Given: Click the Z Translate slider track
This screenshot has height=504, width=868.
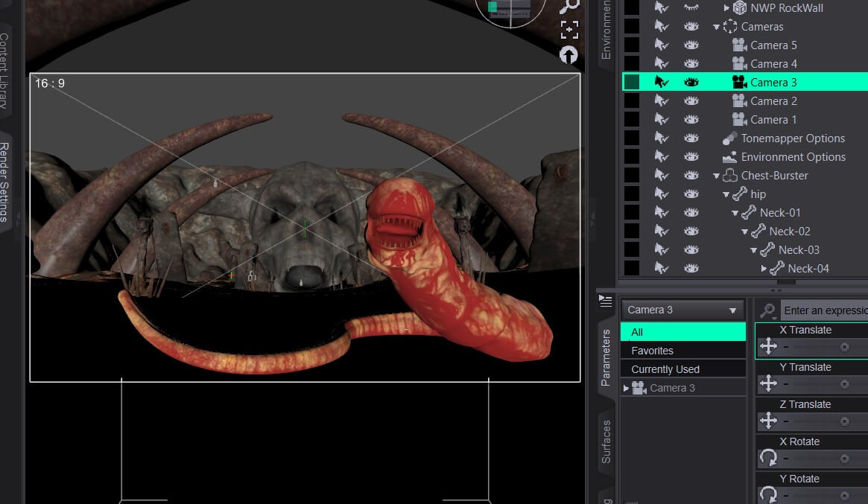Looking at the screenshot, I should click(825, 421).
